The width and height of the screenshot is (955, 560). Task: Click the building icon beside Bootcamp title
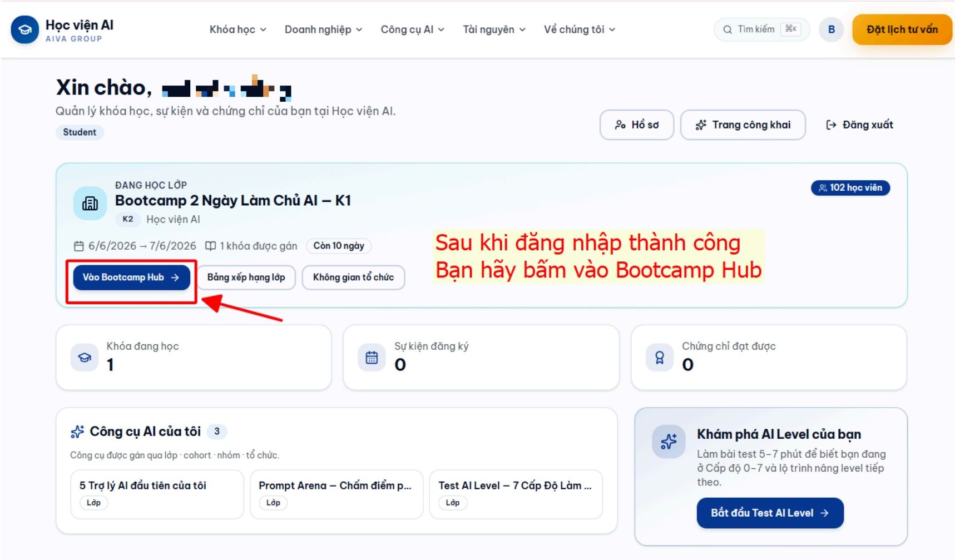point(90,204)
